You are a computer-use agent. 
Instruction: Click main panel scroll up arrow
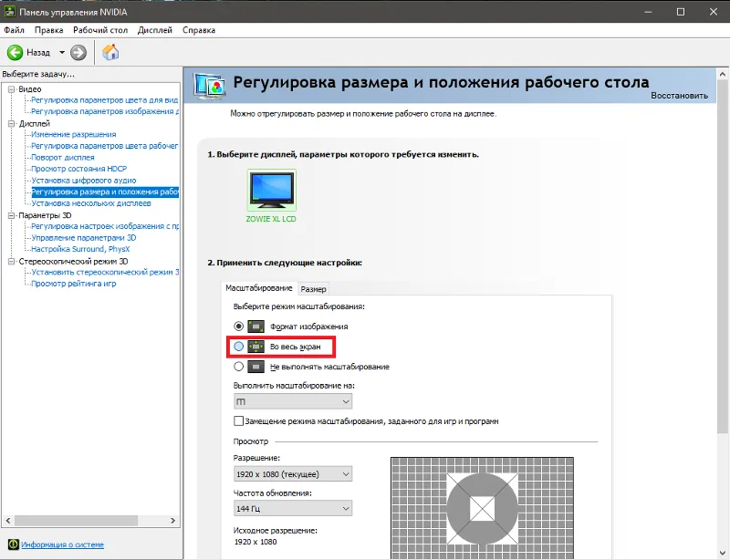click(723, 74)
